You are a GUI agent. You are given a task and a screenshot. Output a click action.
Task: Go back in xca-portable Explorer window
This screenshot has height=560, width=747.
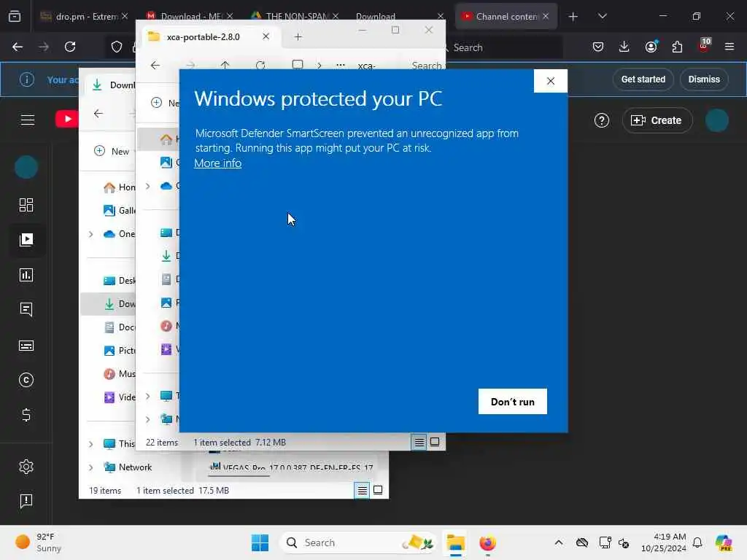click(x=155, y=65)
